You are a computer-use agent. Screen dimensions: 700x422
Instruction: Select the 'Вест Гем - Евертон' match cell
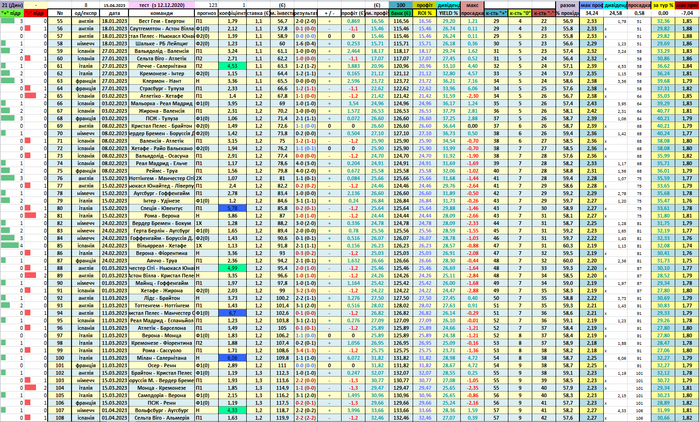[162, 21]
